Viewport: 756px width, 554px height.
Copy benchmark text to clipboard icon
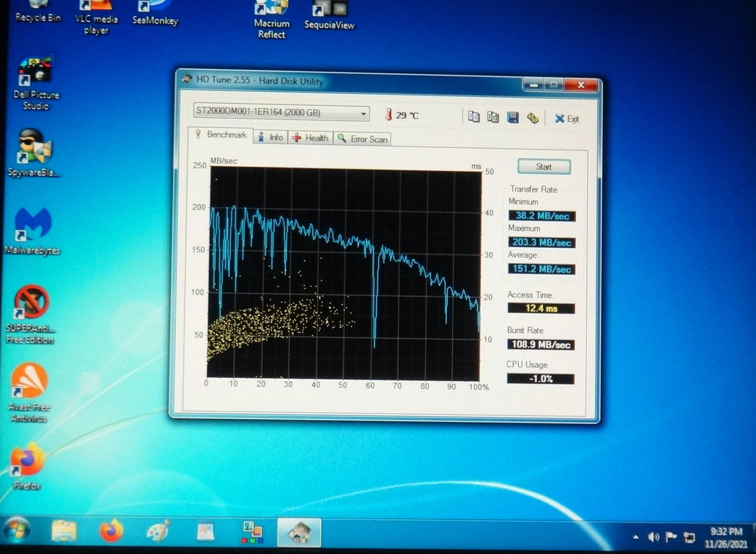(473, 116)
